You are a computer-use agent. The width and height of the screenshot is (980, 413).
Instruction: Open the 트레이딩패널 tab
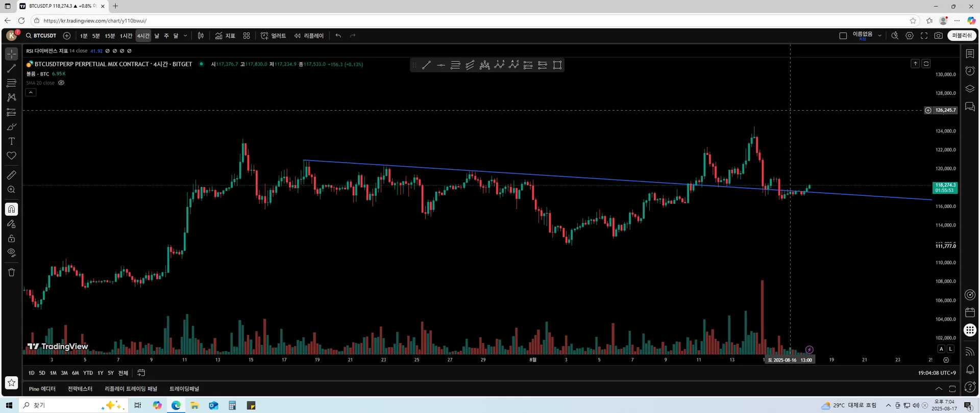[184, 389]
